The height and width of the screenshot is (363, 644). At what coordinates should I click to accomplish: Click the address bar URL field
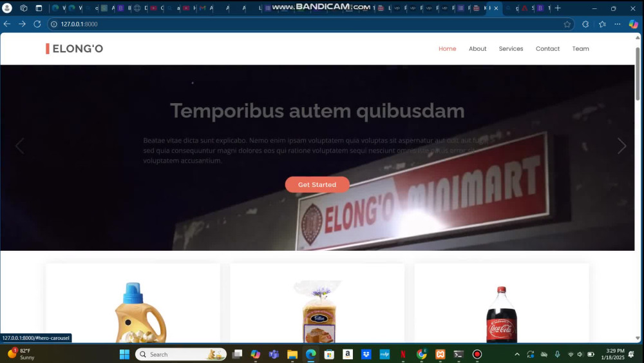tap(312, 25)
